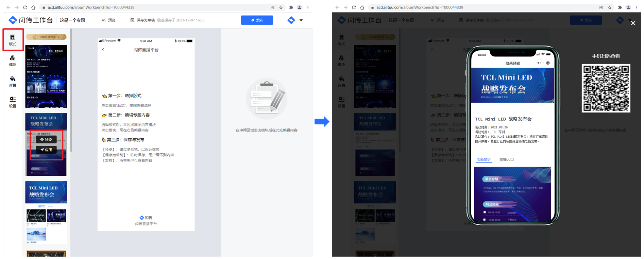The image size is (644, 259).
Task: Click TCL Mini LED banner in phone preview
Action: click(513, 85)
